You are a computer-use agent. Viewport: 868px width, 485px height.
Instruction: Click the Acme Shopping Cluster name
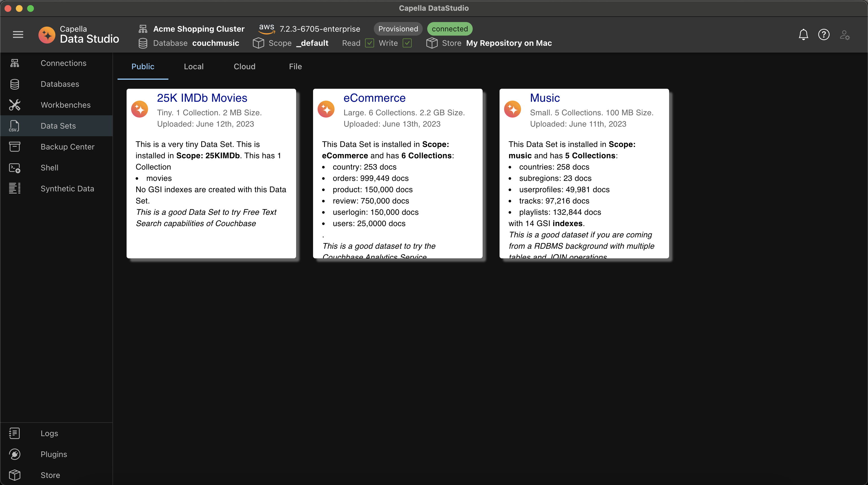click(199, 29)
